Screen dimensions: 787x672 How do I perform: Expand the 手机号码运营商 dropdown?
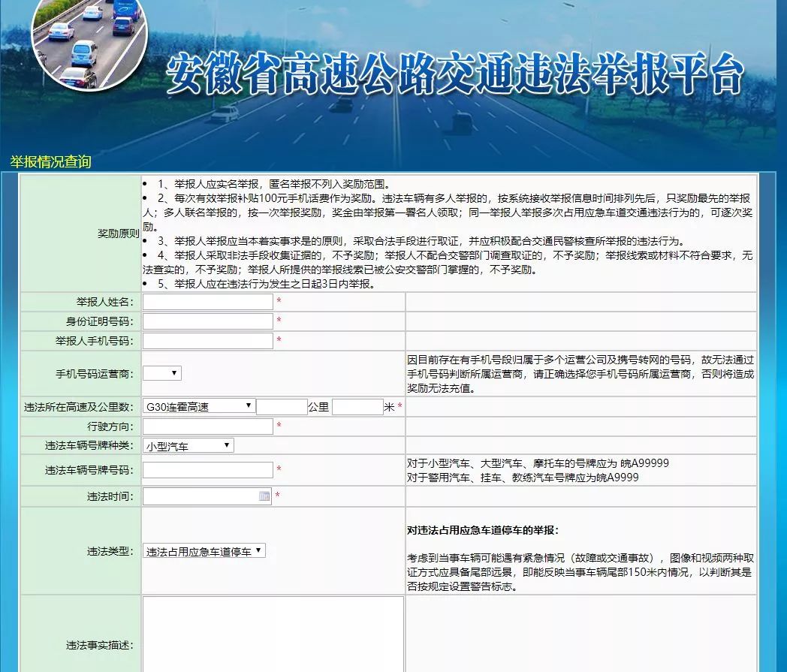point(162,373)
